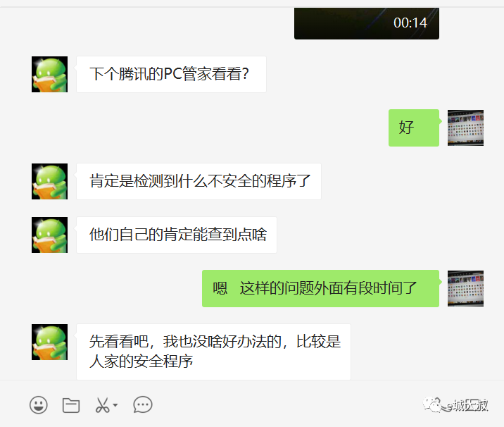Image resolution: width=504 pixels, height=427 pixels.
Task: Select the message '下个腾讯的PC管家看看?'
Action: (x=171, y=74)
